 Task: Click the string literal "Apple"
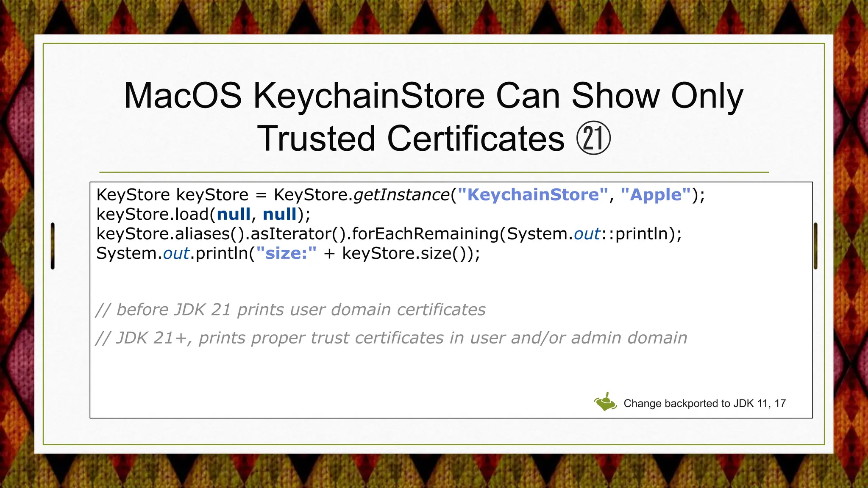click(656, 195)
